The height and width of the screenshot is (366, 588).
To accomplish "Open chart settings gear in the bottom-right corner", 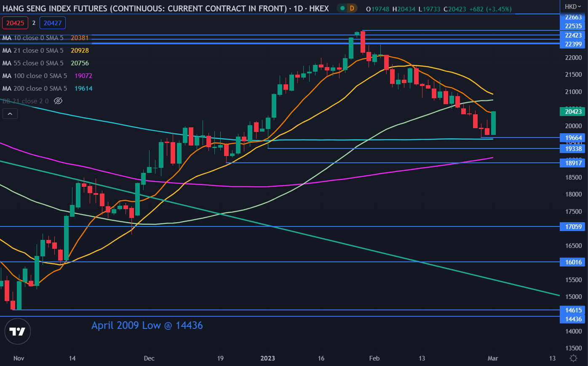I will click(573, 358).
